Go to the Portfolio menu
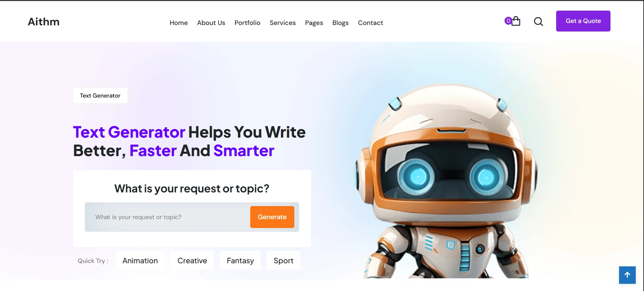This screenshot has width=644, height=291. [247, 23]
